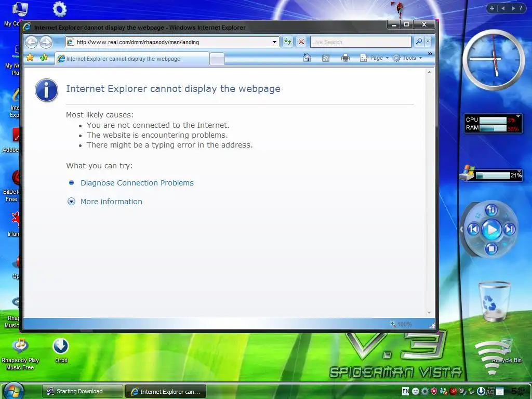Click the Messenger people tray icon
The height and width of the screenshot is (399, 532).
(444, 391)
